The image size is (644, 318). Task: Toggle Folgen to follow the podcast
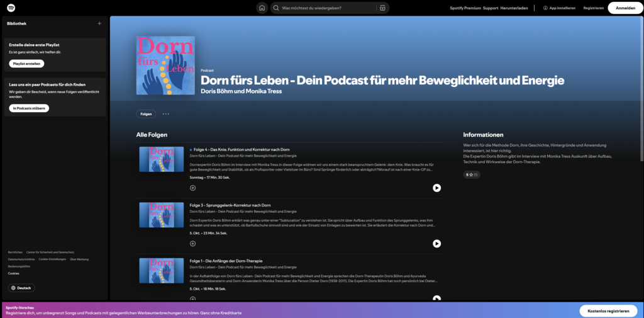pos(146,114)
